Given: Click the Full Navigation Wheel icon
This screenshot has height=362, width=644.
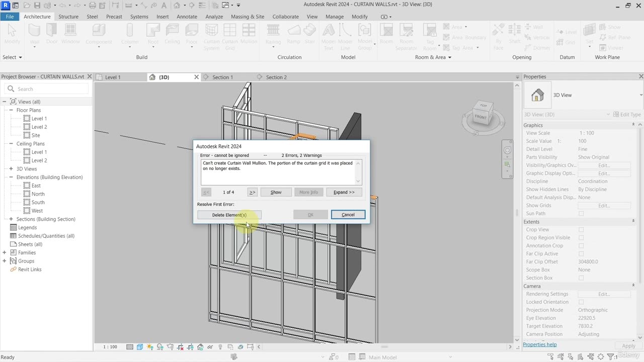Looking at the screenshot, I should (x=507, y=150).
